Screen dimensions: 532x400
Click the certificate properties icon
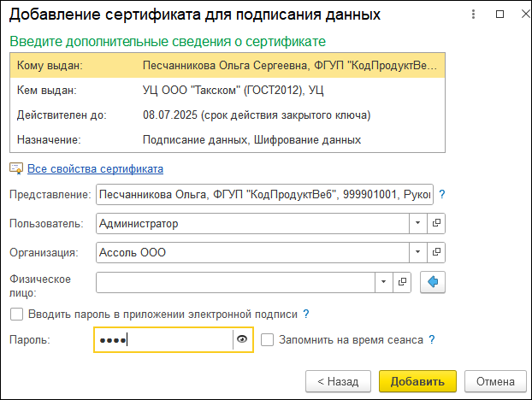15,168
